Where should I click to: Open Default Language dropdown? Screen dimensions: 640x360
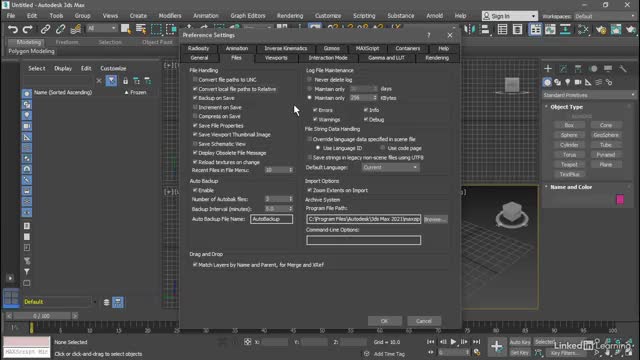coord(390,167)
